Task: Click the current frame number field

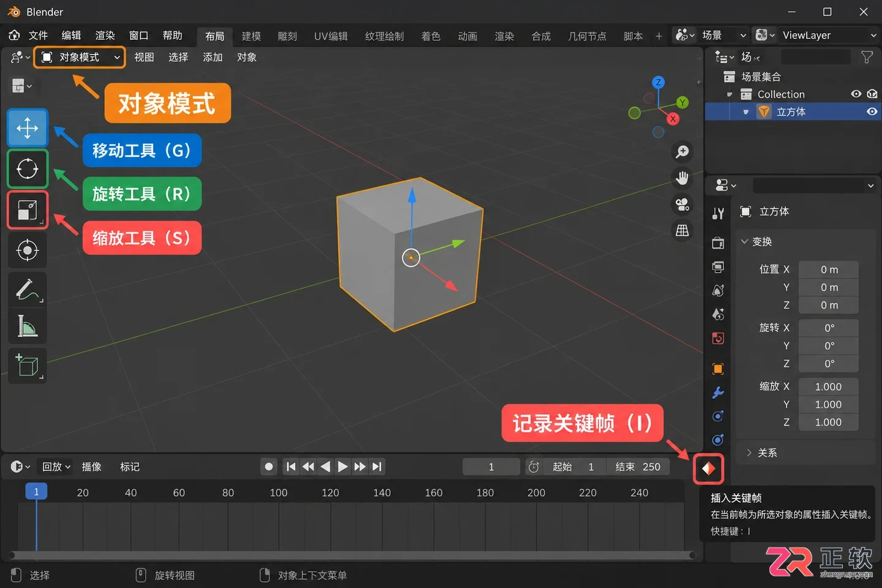Action: click(491, 467)
